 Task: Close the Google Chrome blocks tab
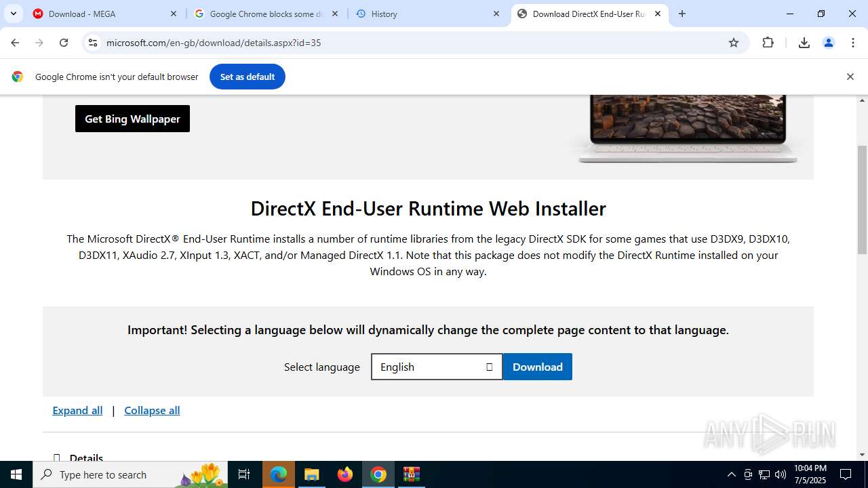335,14
